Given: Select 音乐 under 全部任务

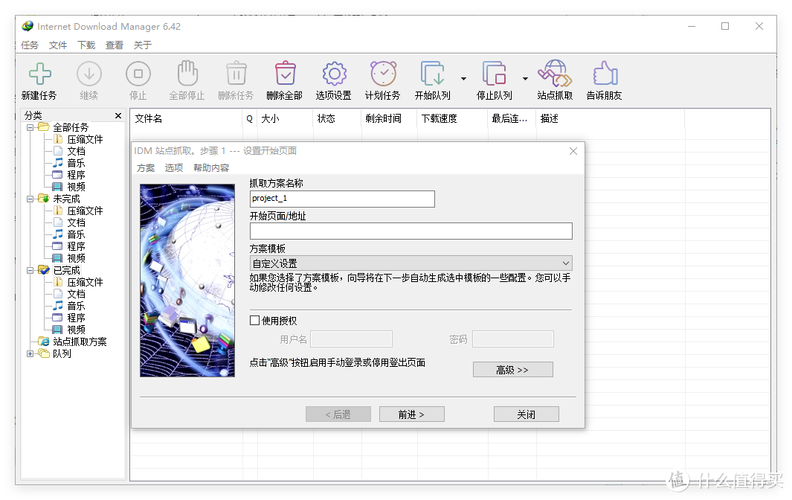Looking at the screenshot, I should point(76,163).
